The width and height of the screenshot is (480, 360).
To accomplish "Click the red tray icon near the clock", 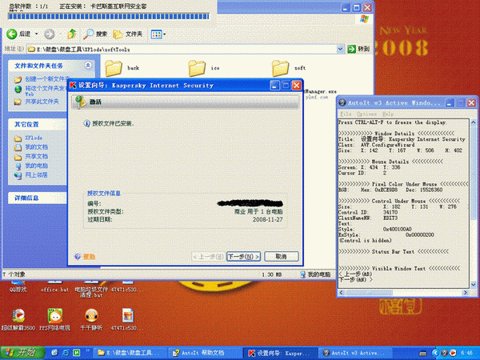I will (453, 353).
